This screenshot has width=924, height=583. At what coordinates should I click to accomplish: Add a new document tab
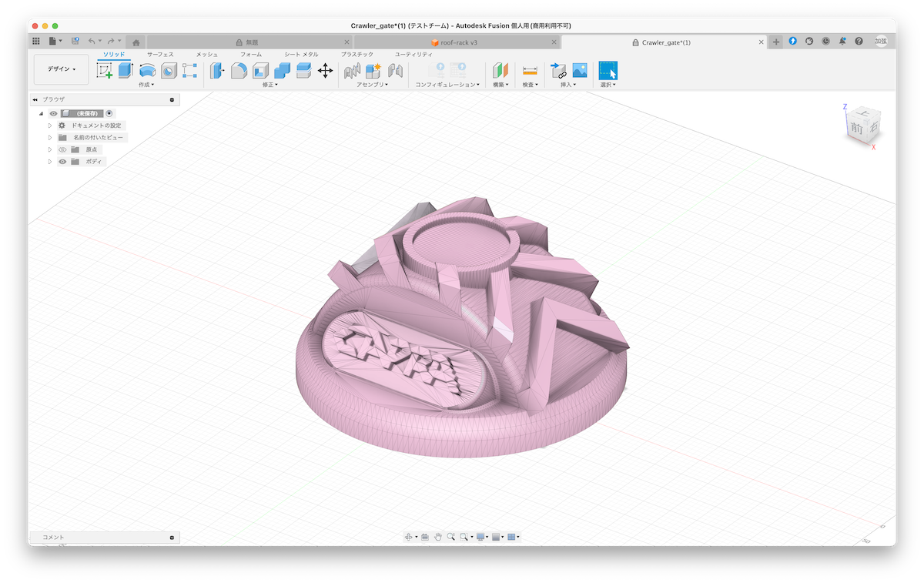click(x=776, y=42)
